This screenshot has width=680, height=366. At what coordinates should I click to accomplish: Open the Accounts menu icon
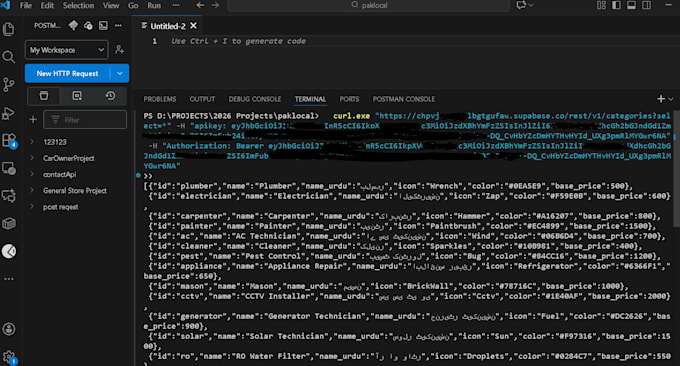coord(9,329)
